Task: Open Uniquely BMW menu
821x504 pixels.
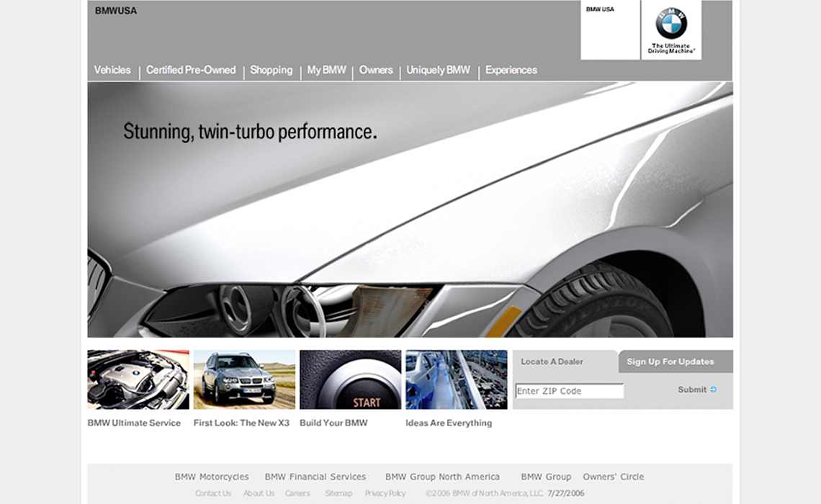Action: click(439, 70)
